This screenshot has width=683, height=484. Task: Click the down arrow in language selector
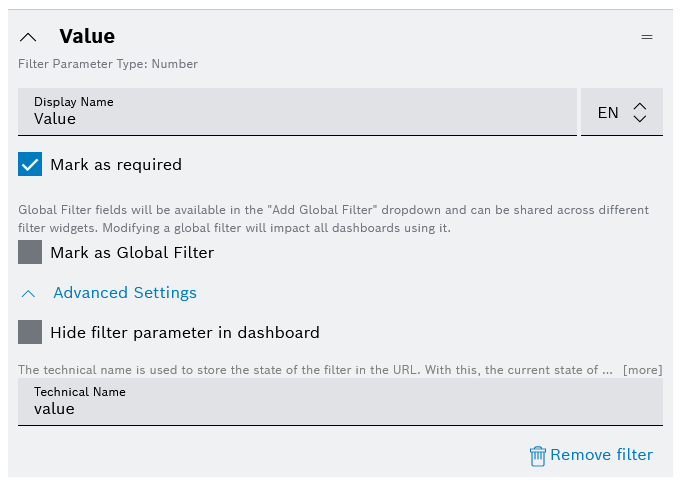pos(641,119)
